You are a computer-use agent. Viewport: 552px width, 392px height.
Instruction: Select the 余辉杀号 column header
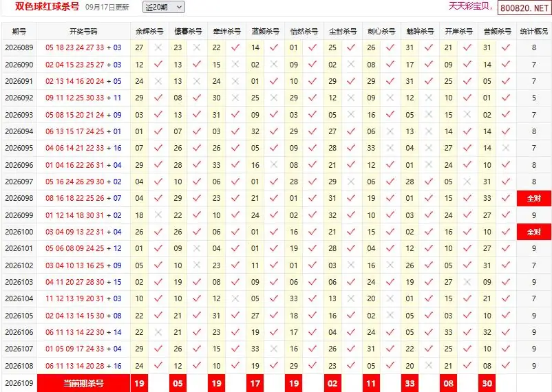tap(149, 32)
